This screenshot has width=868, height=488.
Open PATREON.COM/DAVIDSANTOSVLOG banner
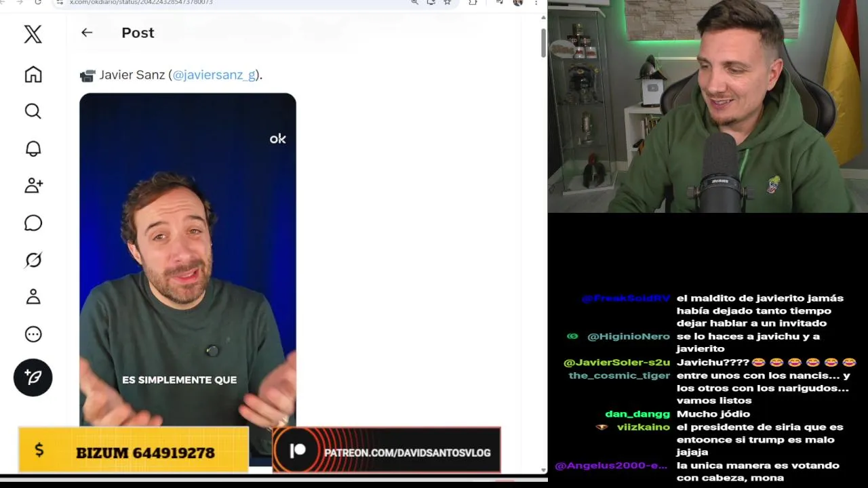[x=387, y=449]
